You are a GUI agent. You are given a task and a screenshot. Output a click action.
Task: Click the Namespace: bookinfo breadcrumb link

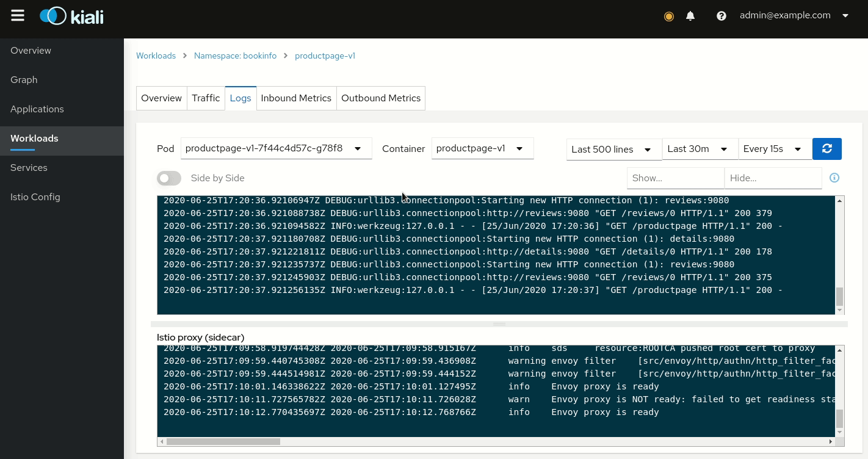(x=235, y=56)
